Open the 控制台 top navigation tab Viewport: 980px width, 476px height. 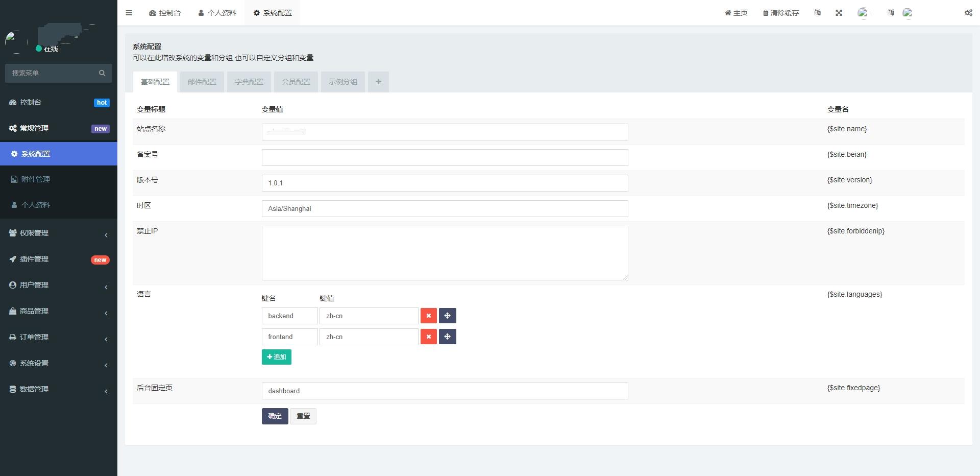coord(165,13)
